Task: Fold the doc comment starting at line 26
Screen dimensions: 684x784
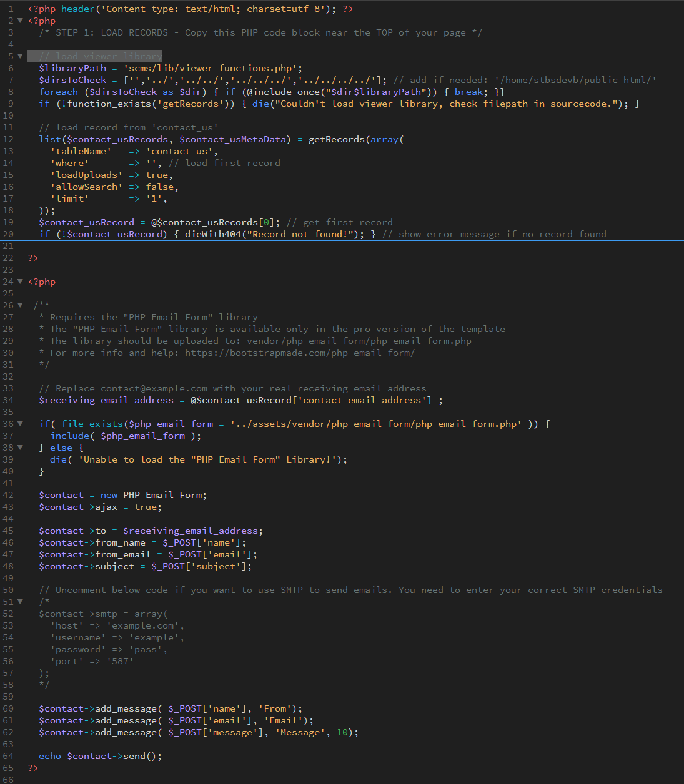Action: click(20, 305)
